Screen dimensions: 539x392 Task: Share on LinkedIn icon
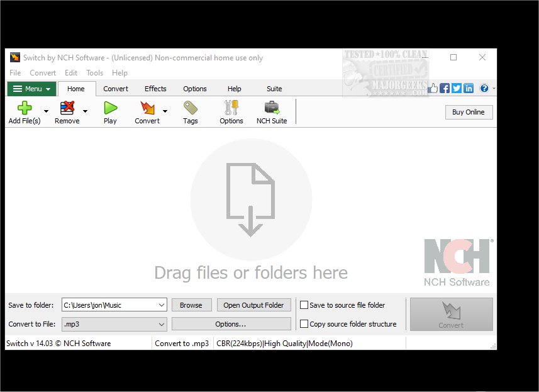click(x=469, y=88)
